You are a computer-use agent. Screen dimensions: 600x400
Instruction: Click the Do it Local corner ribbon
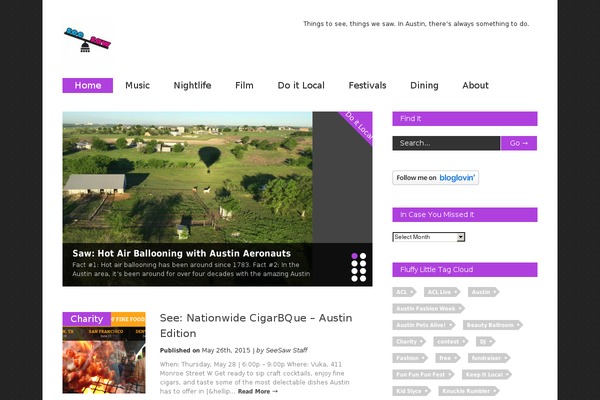pyautogui.click(x=358, y=126)
